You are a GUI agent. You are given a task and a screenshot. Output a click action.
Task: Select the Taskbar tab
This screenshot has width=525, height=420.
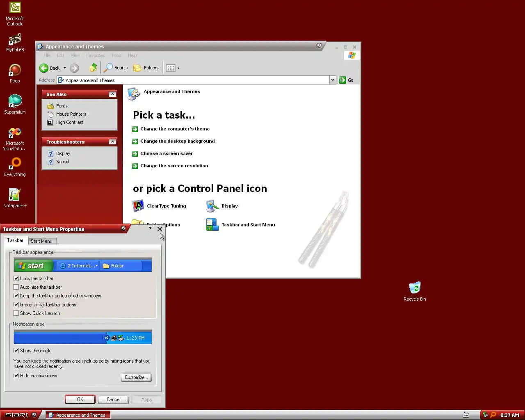[15, 240]
